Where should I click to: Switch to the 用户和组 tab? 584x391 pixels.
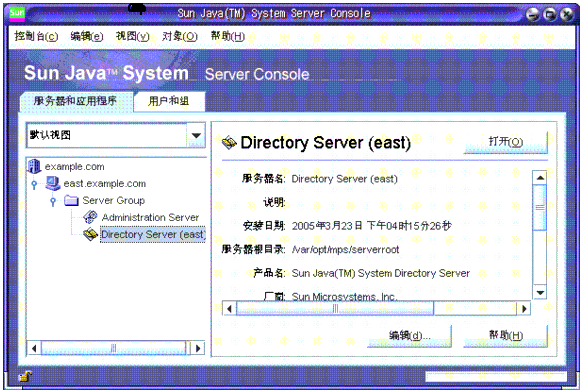coord(169,101)
